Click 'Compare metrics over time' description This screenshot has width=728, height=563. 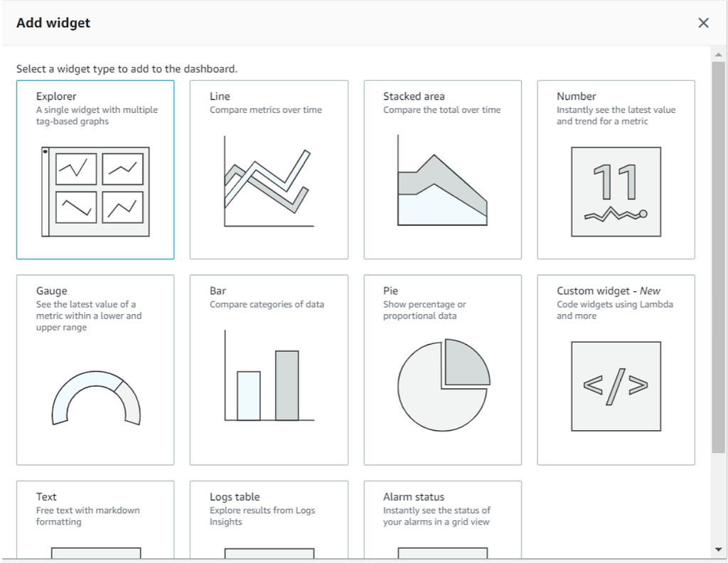tap(266, 110)
